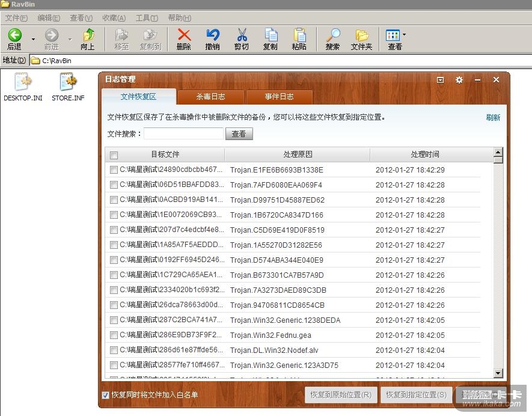This screenshot has height=416, width=532.
Task: Switch to the 文件恢复区 tab
Action: pyautogui.click(x=138, y=97)
